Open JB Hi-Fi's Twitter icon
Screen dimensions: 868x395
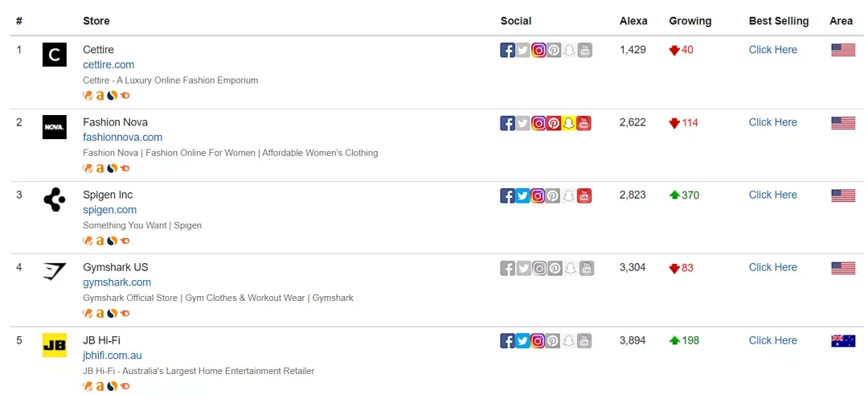pos(522,341)
